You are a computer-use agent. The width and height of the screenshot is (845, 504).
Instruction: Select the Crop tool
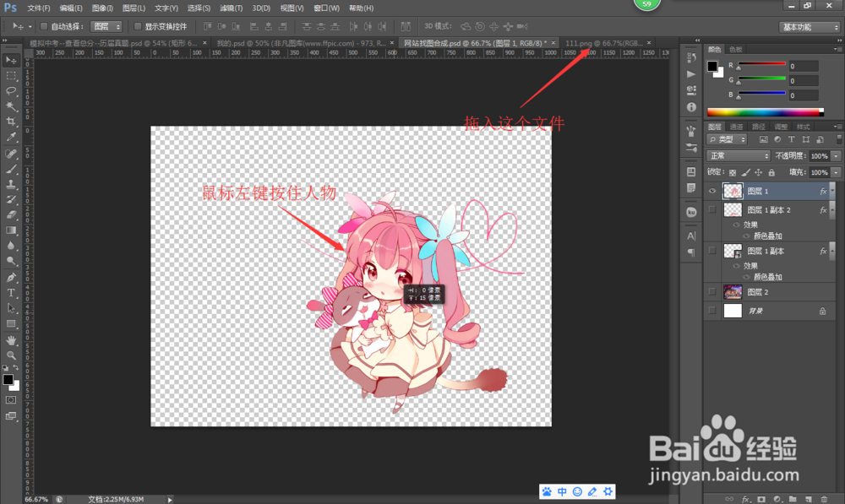click(11, 122)
